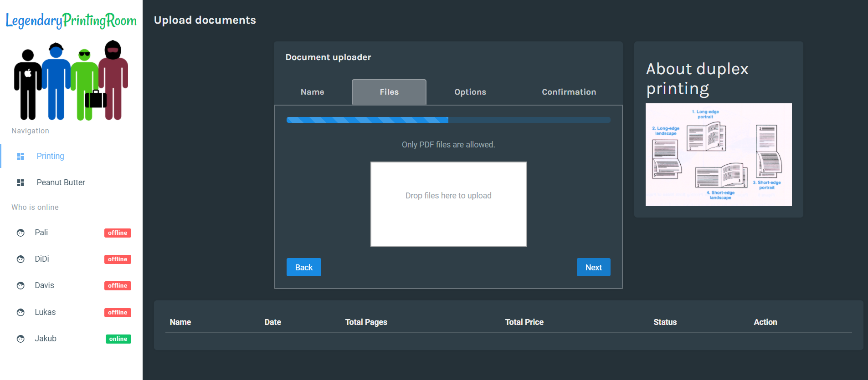Go to the Confirmation tab
The image size is (868, 380).
[569, 92]
